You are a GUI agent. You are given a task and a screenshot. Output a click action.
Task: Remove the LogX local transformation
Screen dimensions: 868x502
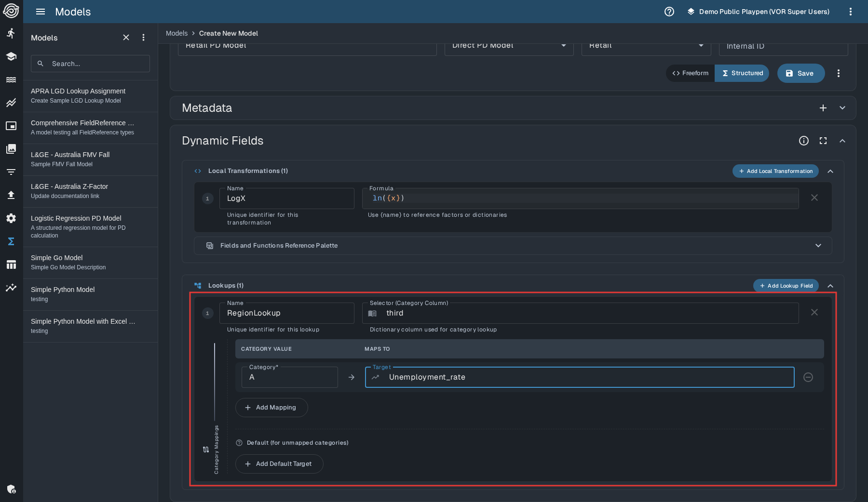pyautogui.click(x=814, y=198)
